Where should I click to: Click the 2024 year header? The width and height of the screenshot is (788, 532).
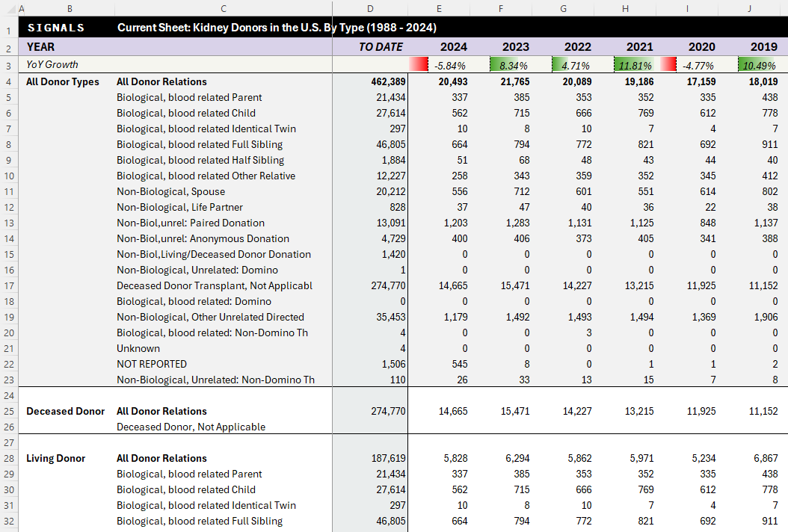(x=453, y=47)
